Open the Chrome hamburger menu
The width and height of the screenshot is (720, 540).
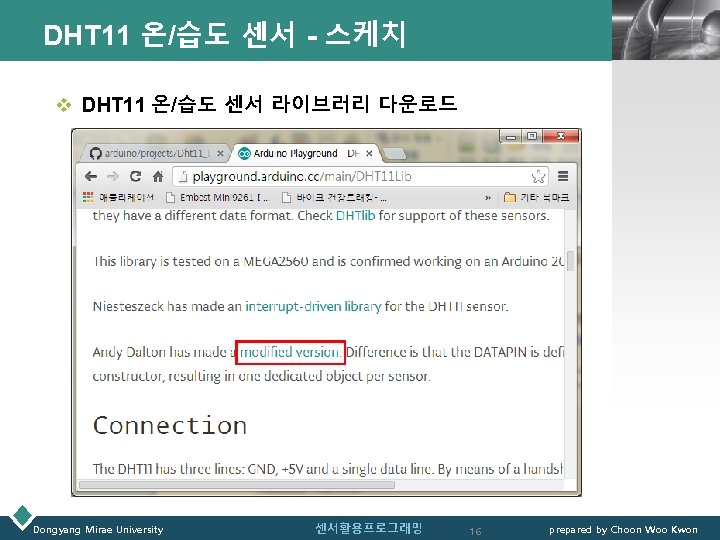click(563, 176)
